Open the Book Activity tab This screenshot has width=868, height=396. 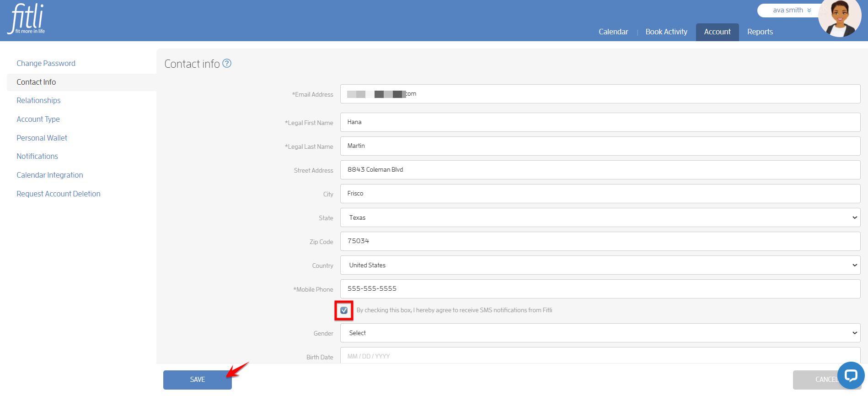pos(666,32)
